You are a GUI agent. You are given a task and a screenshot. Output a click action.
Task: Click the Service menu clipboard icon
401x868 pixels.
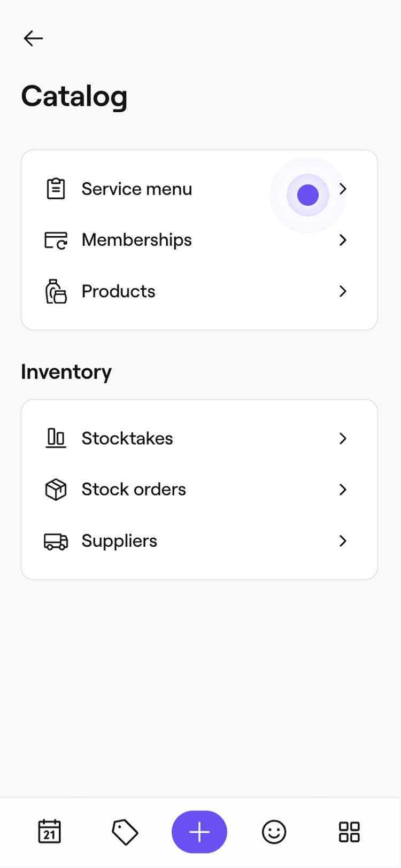(56, 189)
